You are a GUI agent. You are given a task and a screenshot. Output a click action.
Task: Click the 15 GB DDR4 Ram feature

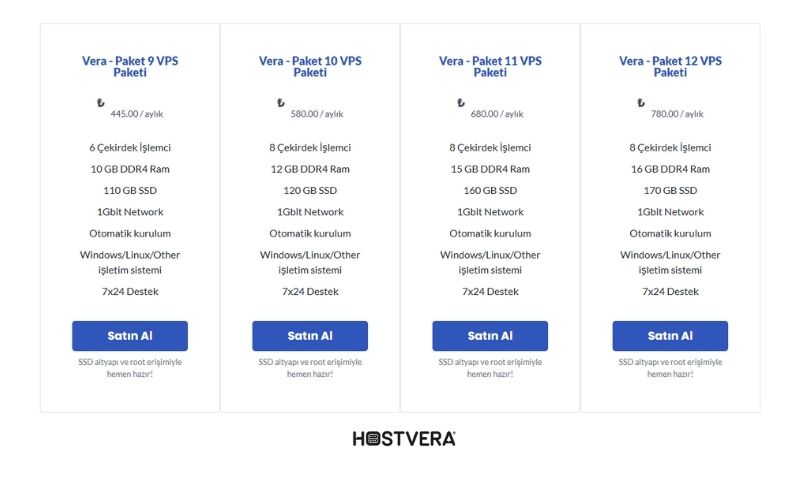[490, 169]
